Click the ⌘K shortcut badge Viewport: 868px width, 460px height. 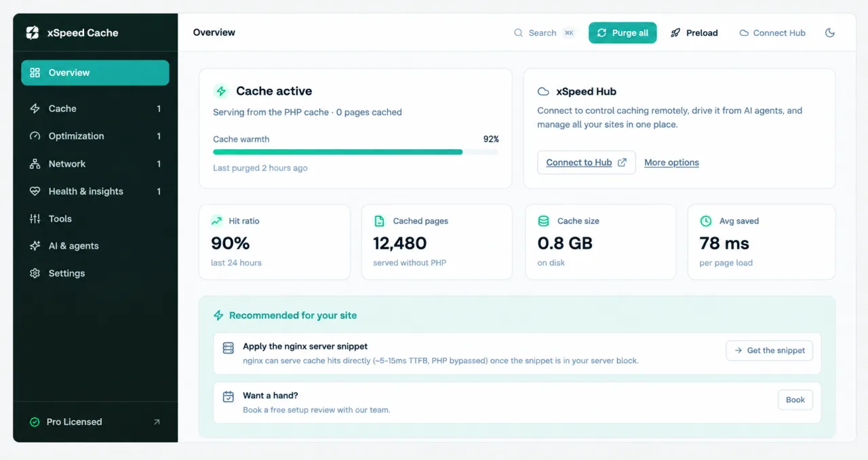[569, 33]
